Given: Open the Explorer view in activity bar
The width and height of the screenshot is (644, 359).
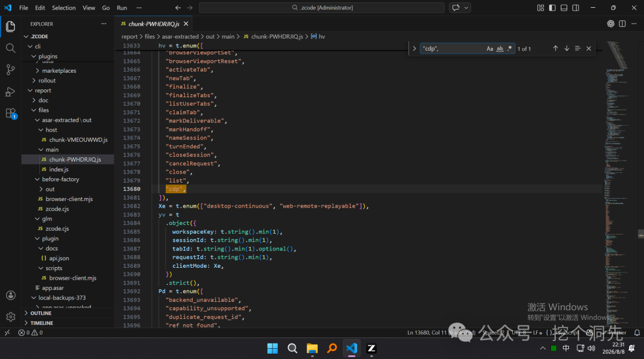Looking at the screenshot, I should click(x=11, y=27).
